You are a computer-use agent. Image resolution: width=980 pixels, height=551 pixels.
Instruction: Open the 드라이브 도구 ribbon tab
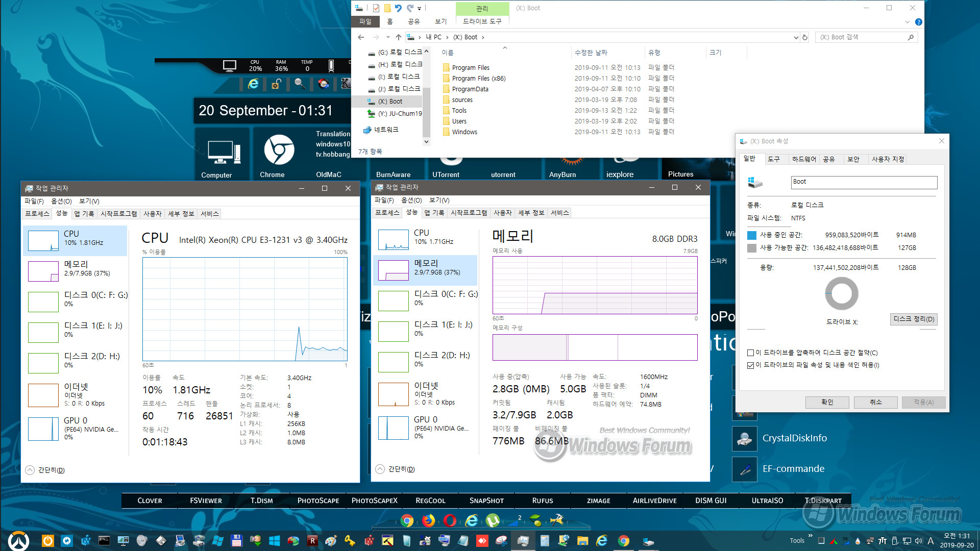click(x=482, y=21)
